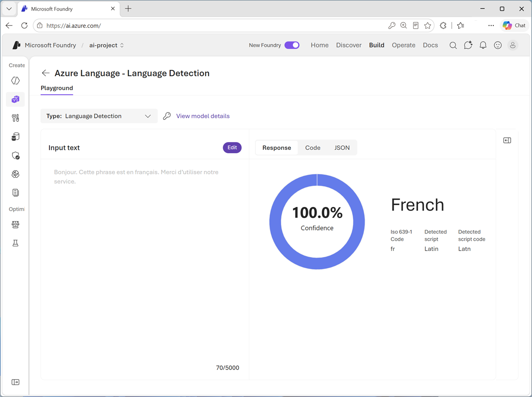
Task: Switch to the JSON tab
Action: coord(342,148)
